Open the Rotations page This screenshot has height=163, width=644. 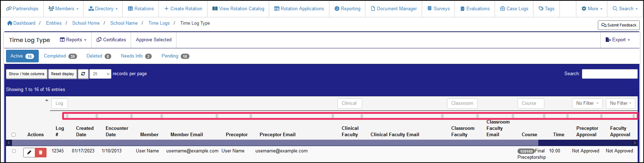click(x=141, y=8)
